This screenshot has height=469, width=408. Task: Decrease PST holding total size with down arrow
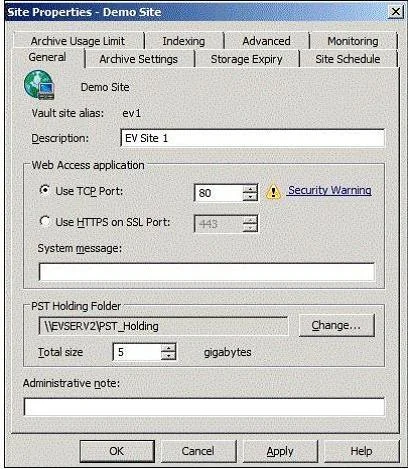[168, 356]
